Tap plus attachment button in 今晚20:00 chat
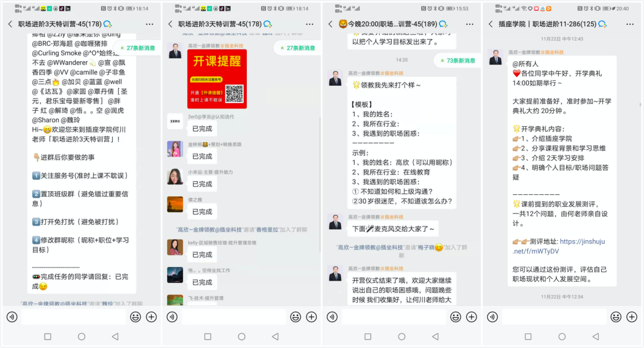This screenshot has width=644, height=348. [x=472, y=317]
